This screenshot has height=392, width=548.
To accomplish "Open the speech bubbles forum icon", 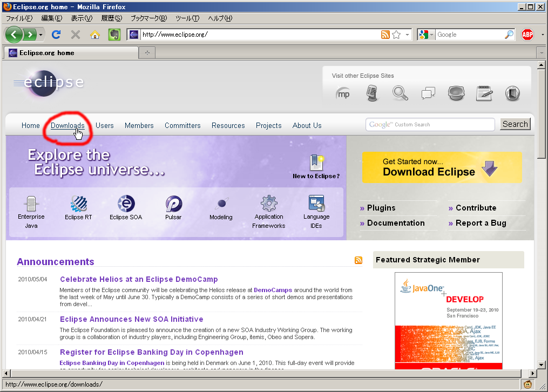I will click(428, 93).
